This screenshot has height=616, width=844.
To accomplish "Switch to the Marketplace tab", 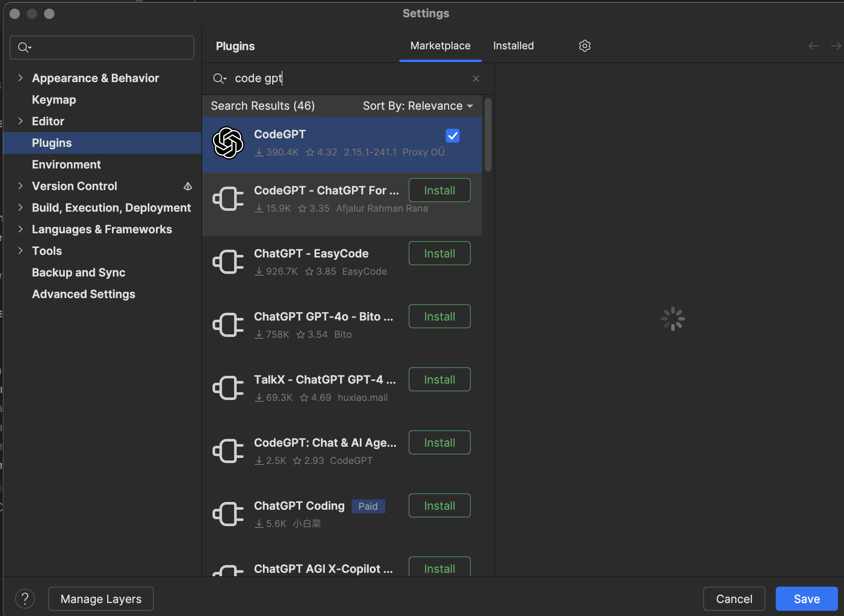I will pyautogui.click(x=440, y=46).
